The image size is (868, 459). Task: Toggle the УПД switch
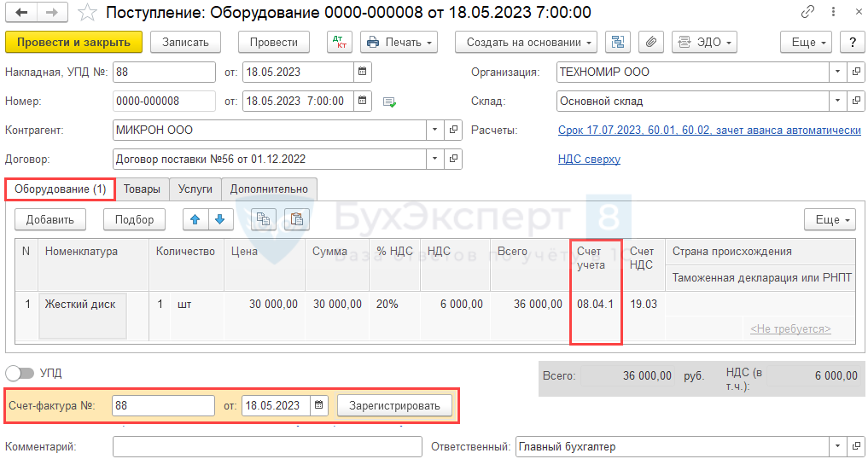pos(20,374)
